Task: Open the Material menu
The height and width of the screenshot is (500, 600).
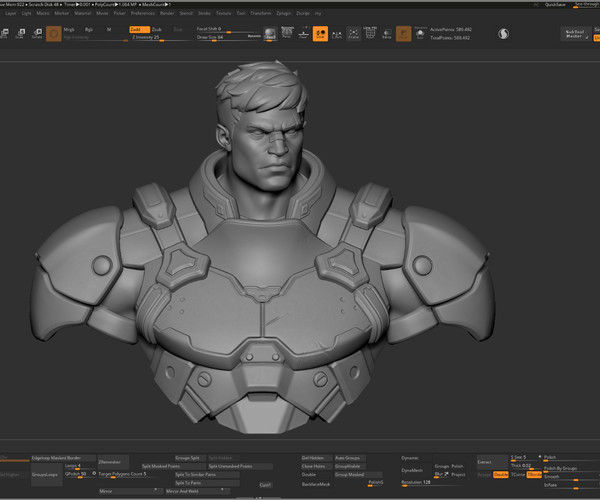Action: pyautogui.click(x=83, y=13)
